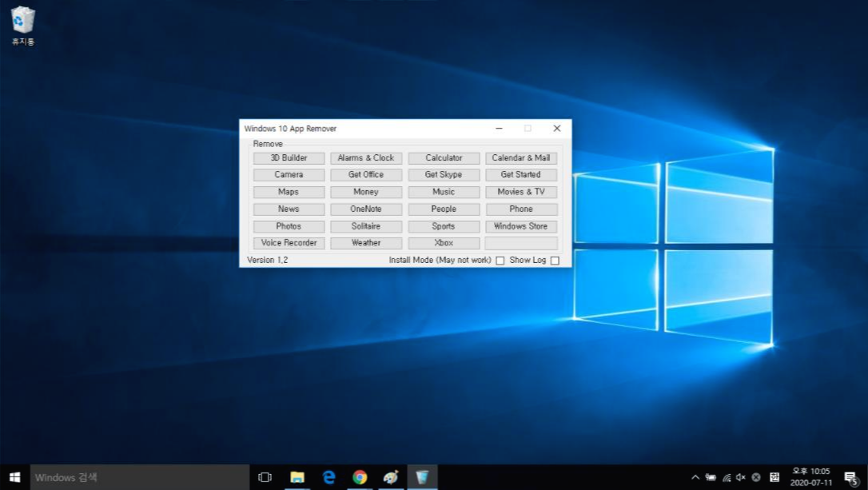Screen dimensions: 868x490
Task: Open the network tray icon
Action: coord(727,477)
